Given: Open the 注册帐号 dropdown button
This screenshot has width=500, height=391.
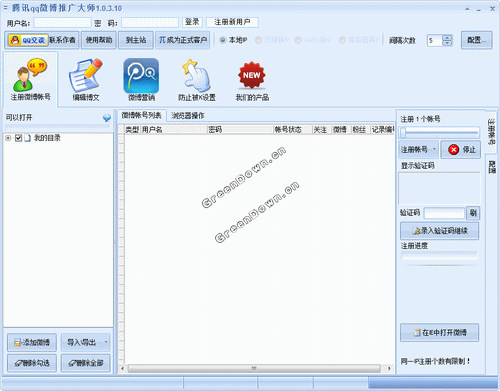Looking at the screenshot, I should 419,149.
